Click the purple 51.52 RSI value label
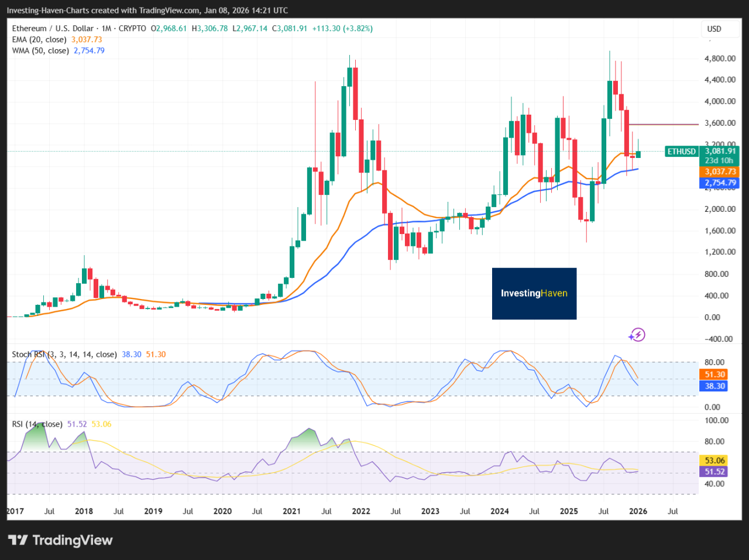749x560 pixels. tap(714, 472)
